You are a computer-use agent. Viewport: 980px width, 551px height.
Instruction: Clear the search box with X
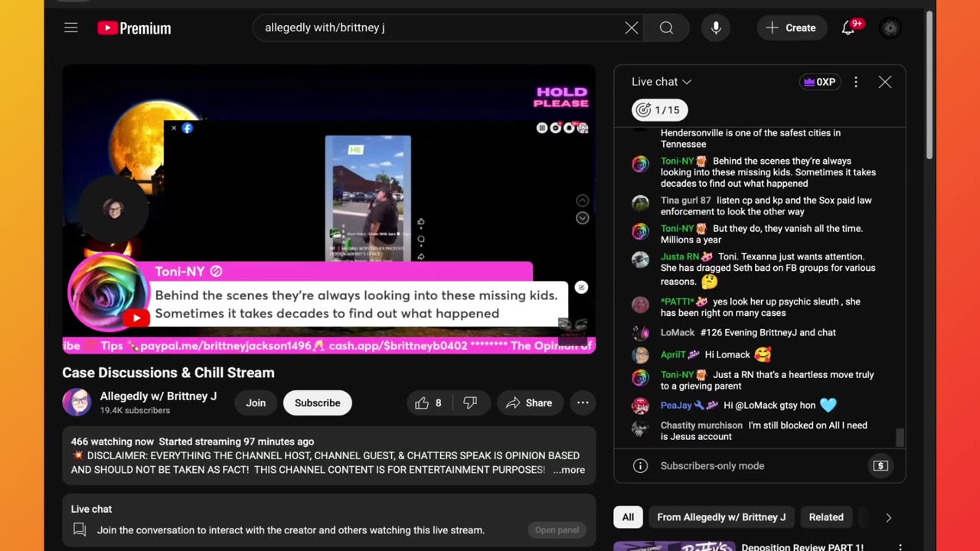point(632,28)
